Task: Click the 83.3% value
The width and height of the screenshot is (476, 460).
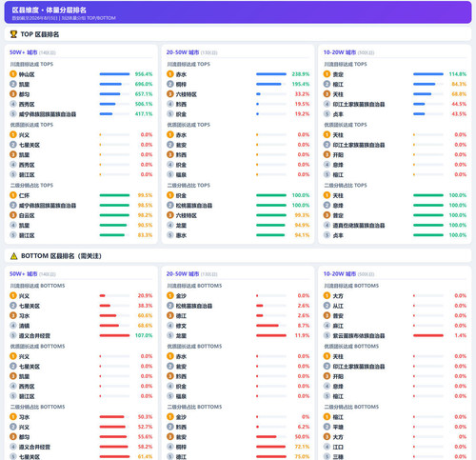Action: pyautogui.click(x=145, y=235)
